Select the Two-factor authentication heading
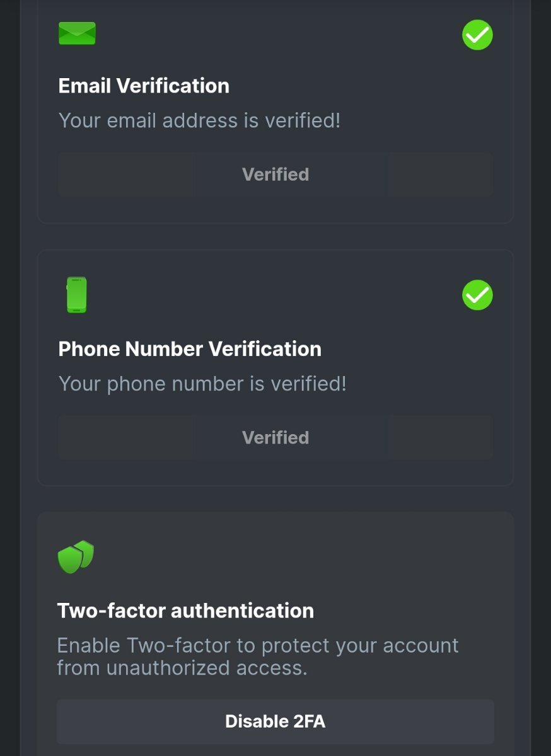Viewport: 551px width, 756px height. 185,610
